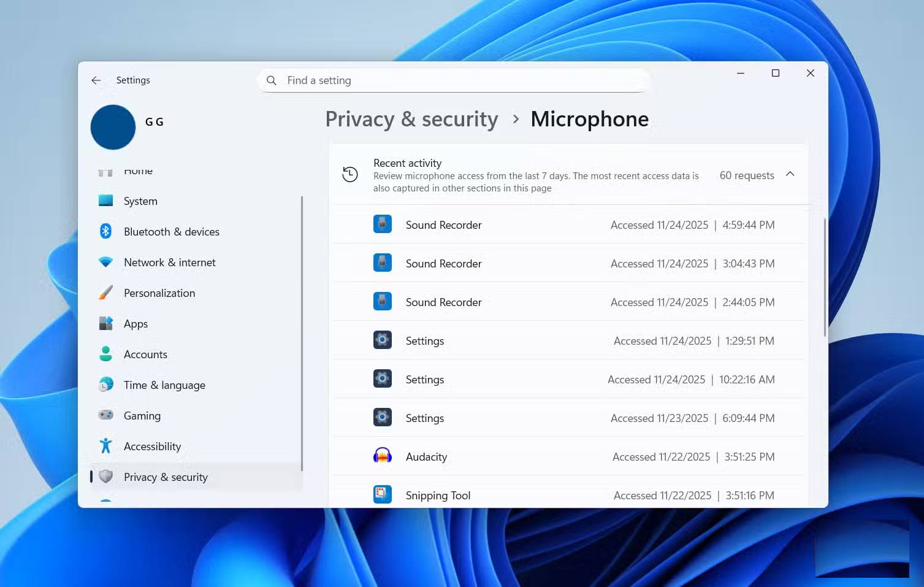
Task: Select the Bluetooth & devices icon
Action: click(105, 231)
